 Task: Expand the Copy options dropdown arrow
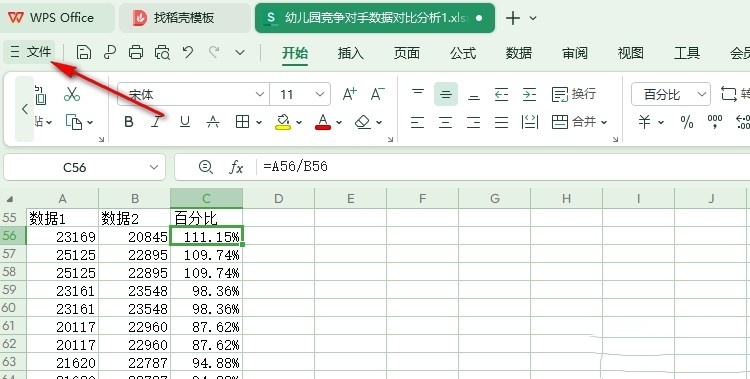tap(90, 123)
